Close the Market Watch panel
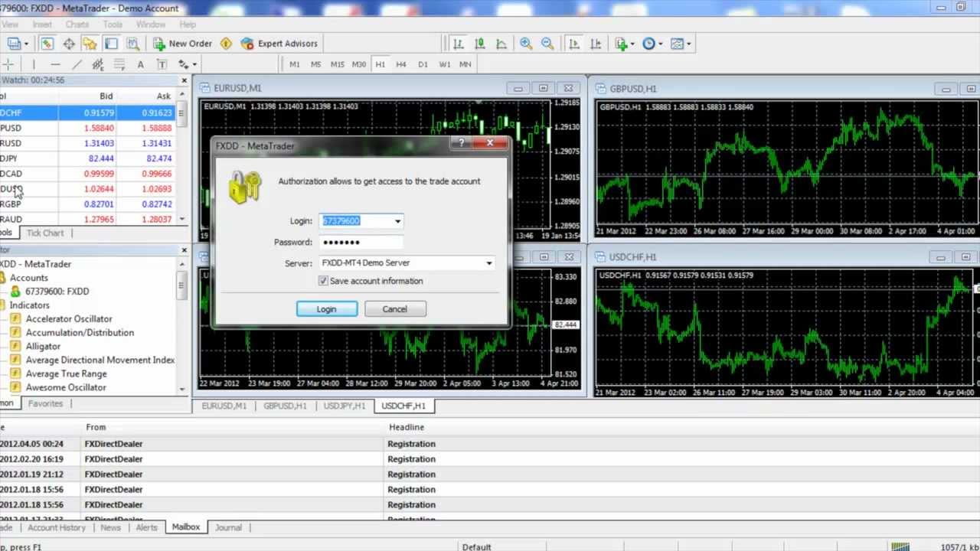Viewport: 980px width, 551px height. (184, 80)
